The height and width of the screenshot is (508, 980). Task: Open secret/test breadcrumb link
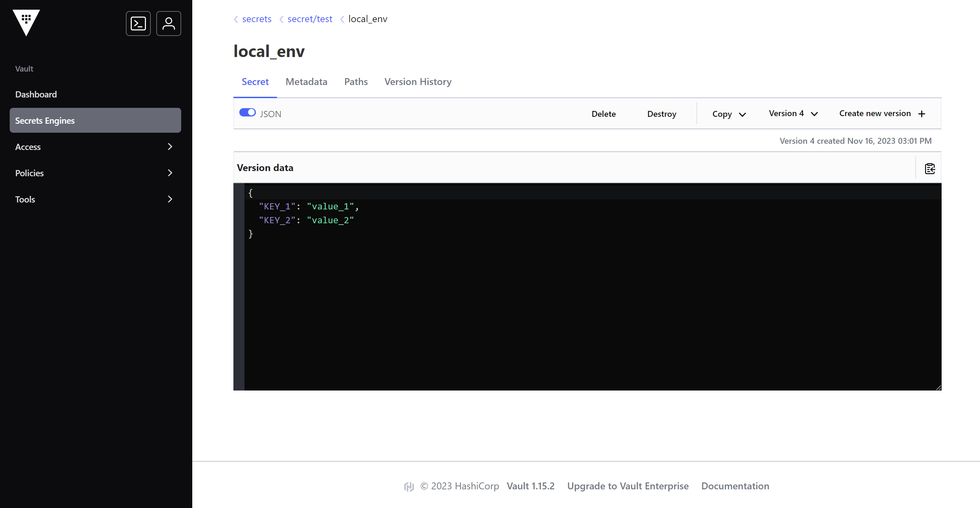[310, 19]
